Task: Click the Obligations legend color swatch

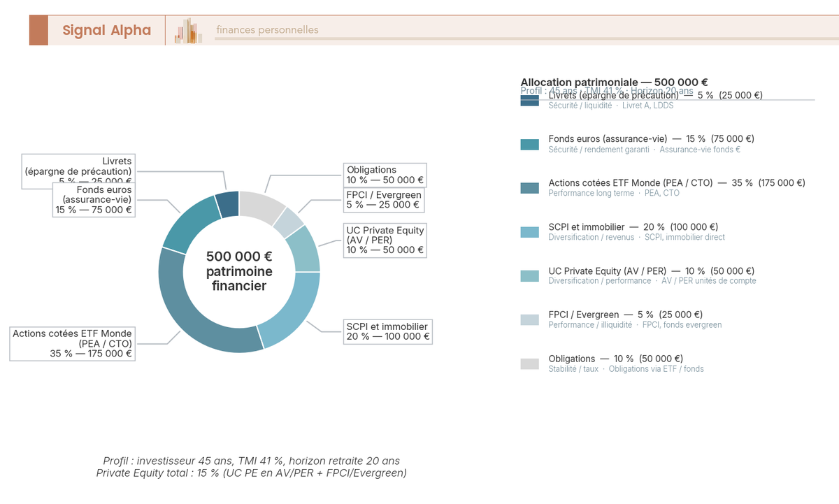Action: (x=529, y=363)
